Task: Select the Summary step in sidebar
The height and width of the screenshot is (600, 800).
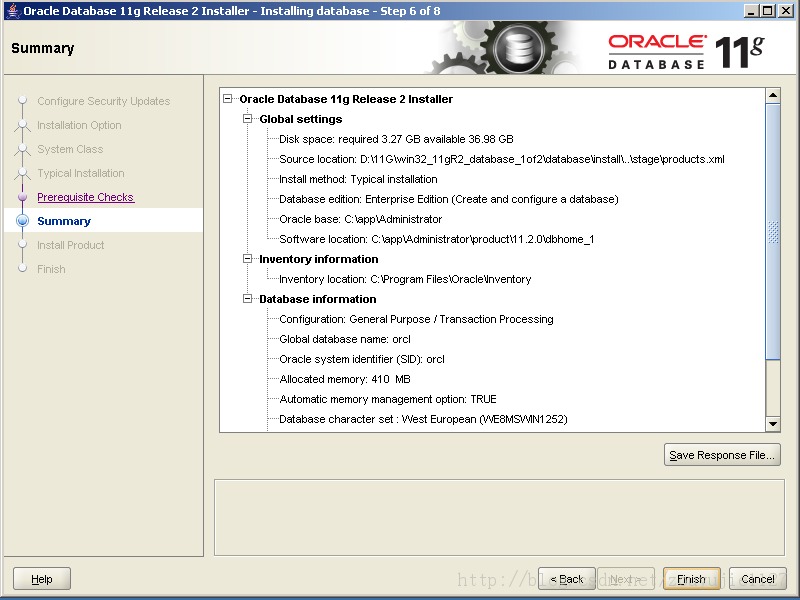Action: [x=64, y=221]
